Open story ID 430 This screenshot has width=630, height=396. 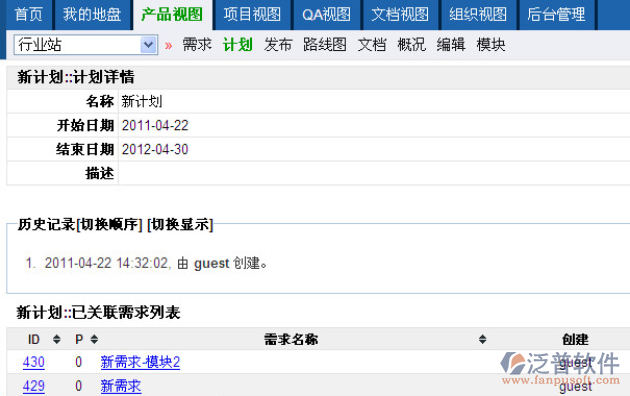[x=34, y=362]
